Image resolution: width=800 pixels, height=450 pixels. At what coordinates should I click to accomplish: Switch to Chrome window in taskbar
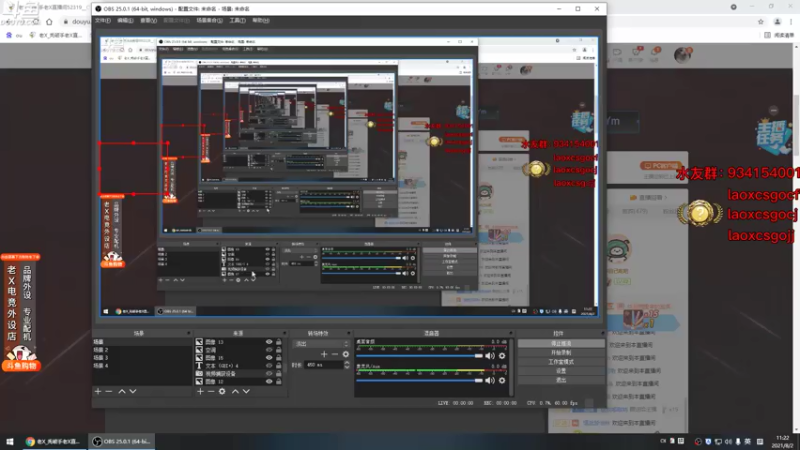pyautogui.click(x=54, y=441)
